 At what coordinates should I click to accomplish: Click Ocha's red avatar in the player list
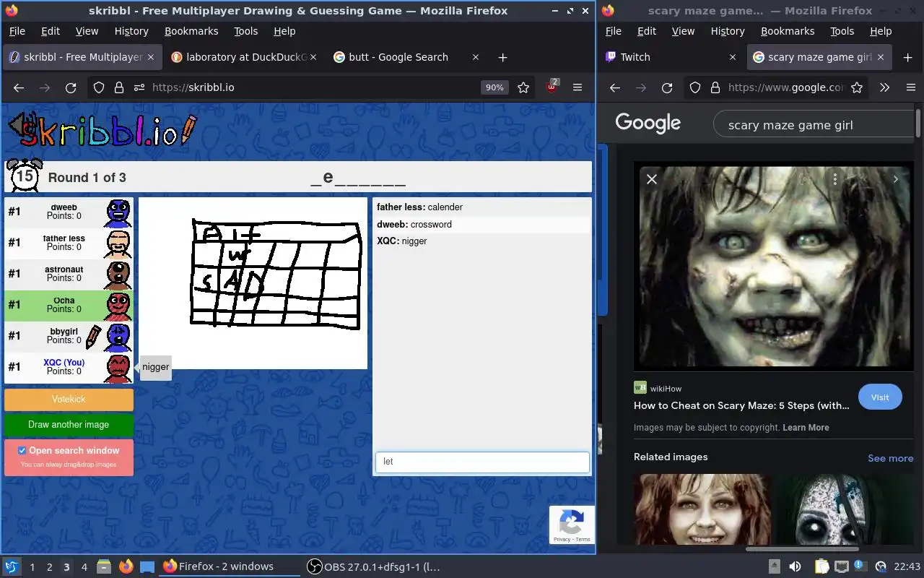(119, 305)
